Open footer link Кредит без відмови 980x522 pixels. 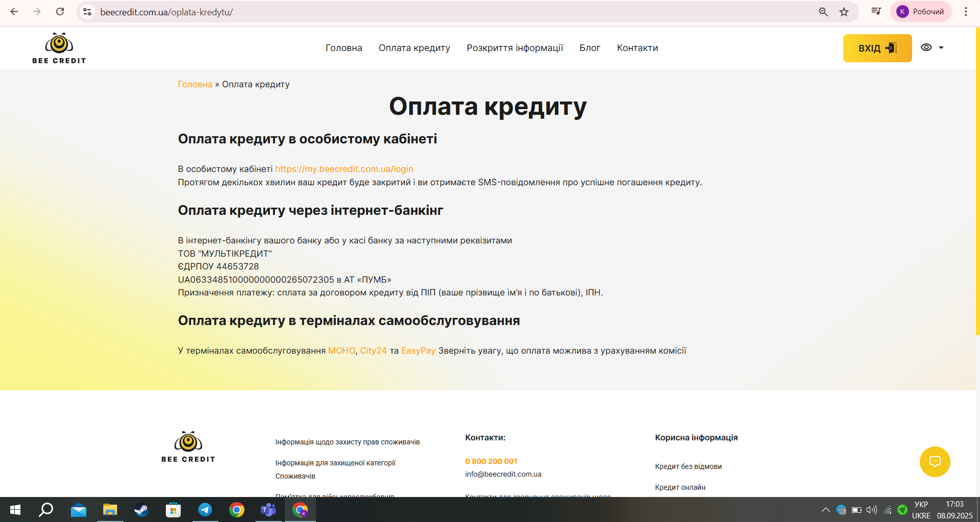pos(688,466)
